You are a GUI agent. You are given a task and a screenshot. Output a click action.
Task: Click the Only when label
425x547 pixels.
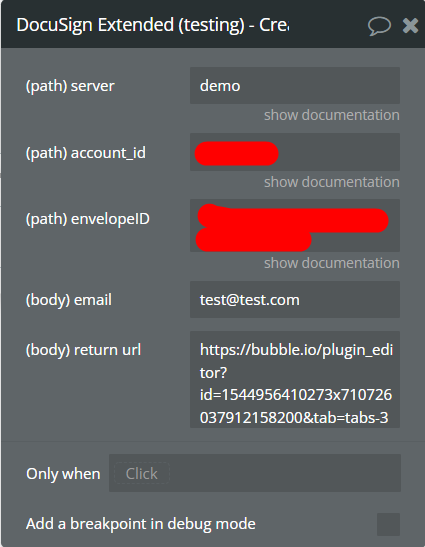click(63, 474)
